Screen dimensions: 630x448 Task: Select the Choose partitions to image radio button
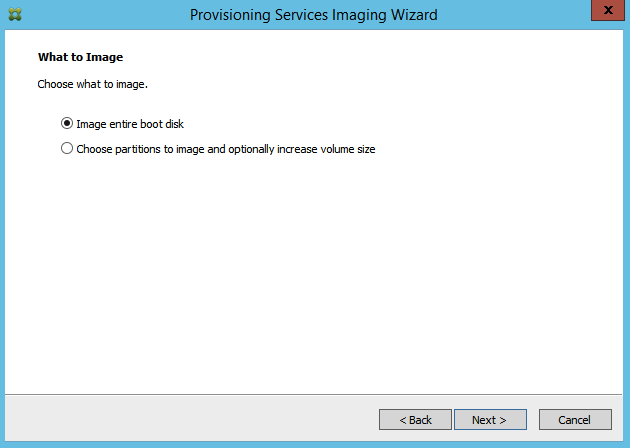(67, 148)
